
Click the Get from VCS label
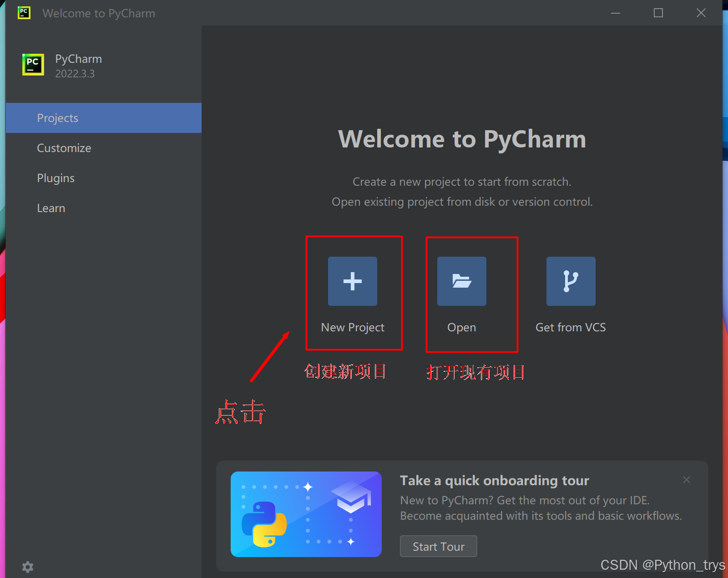point(571,327)
